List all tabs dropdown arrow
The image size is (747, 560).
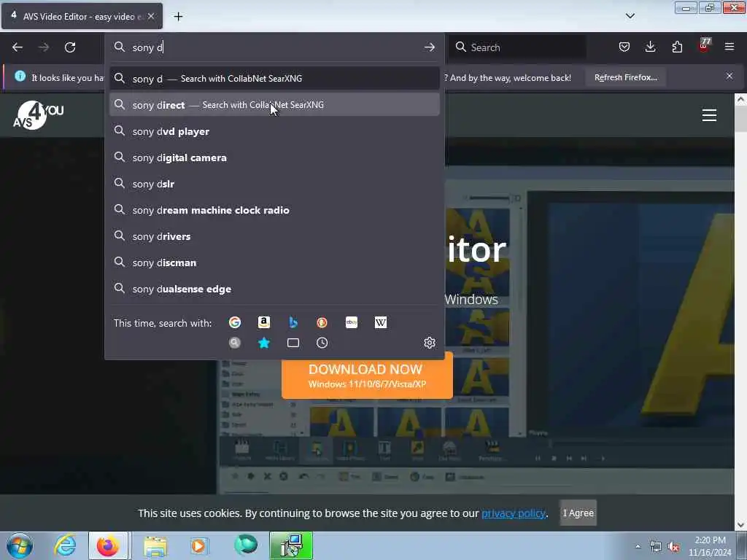coord(630,16)
